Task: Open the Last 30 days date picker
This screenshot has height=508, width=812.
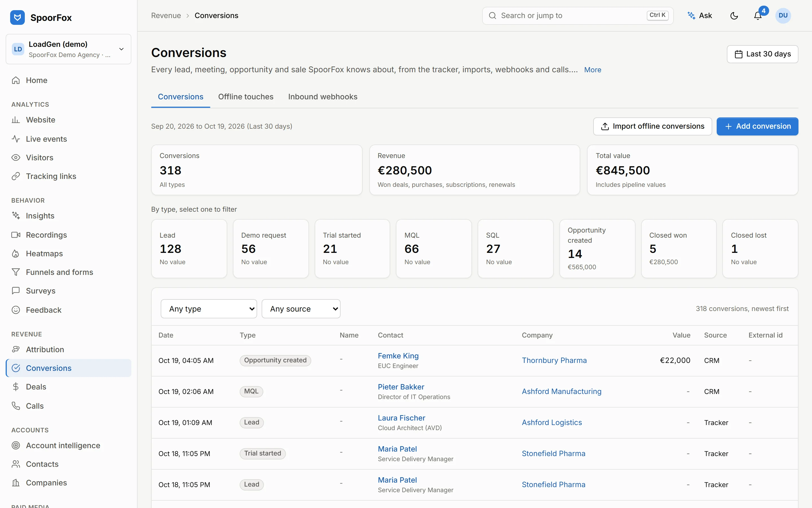Action: (762, 54)
